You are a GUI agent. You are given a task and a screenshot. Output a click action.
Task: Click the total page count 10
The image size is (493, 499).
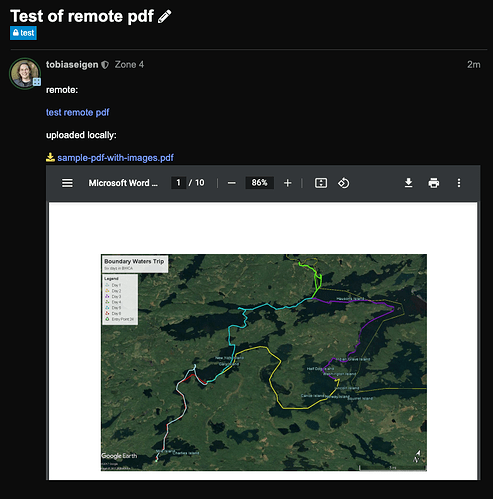200,183
